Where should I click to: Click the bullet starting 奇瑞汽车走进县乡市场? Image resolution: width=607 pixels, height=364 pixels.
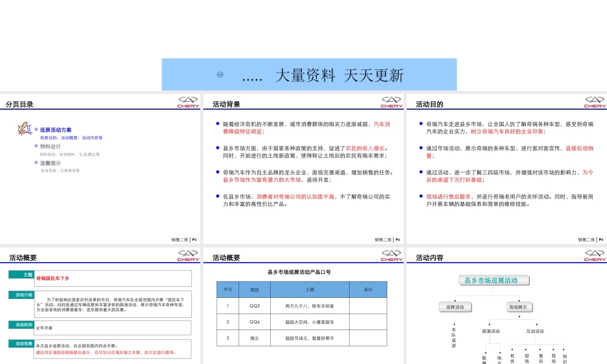tap(510, 128)
